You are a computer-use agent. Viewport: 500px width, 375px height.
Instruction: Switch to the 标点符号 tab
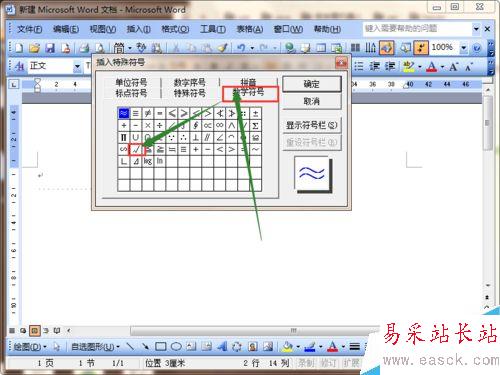[x=131, y=93]
